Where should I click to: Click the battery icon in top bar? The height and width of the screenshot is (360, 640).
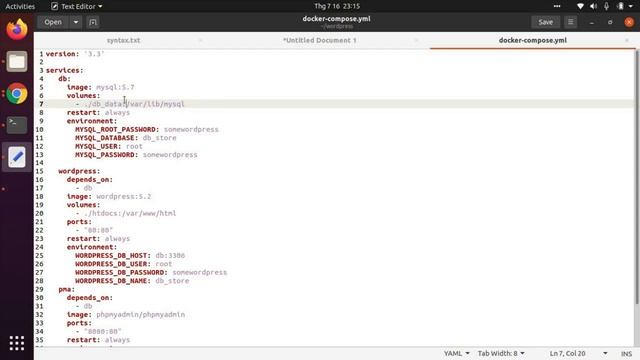click(620, 6)
